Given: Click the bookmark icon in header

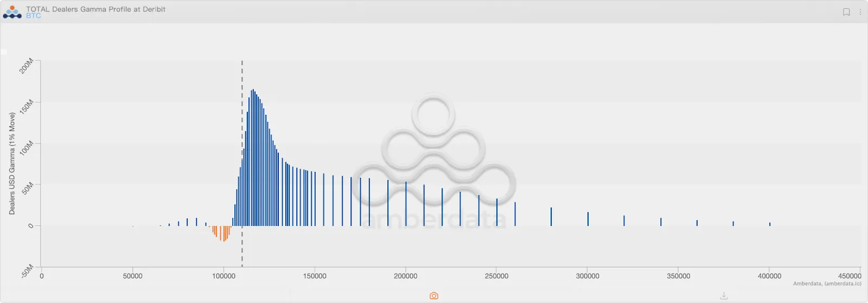Looking at the screenshot, I should pyautogui.click(x=846, y=12).
